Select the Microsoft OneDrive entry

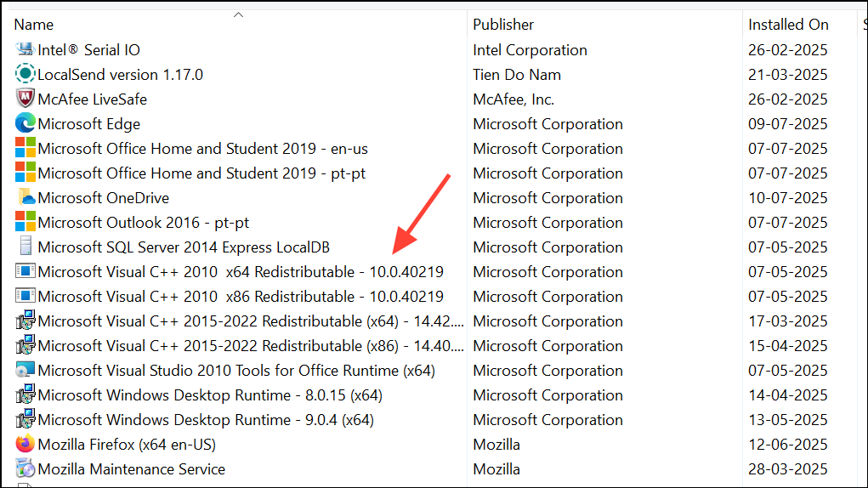(104, 197)
